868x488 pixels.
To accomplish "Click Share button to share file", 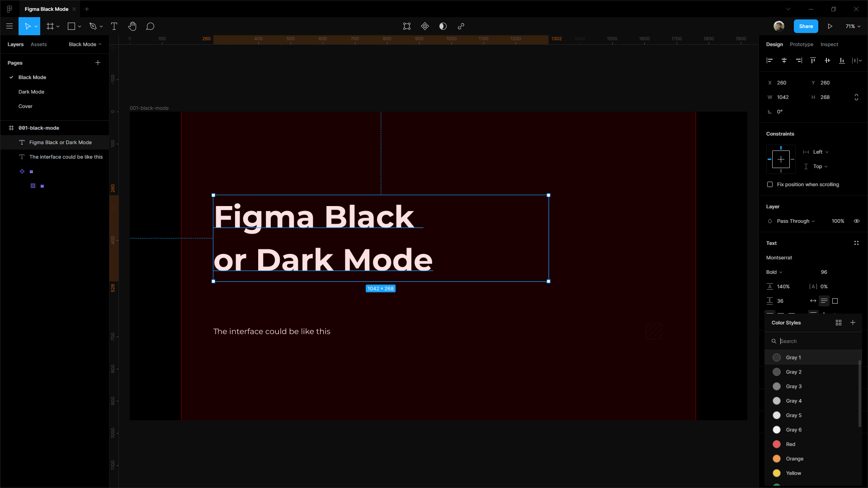I will pos(806,26).
